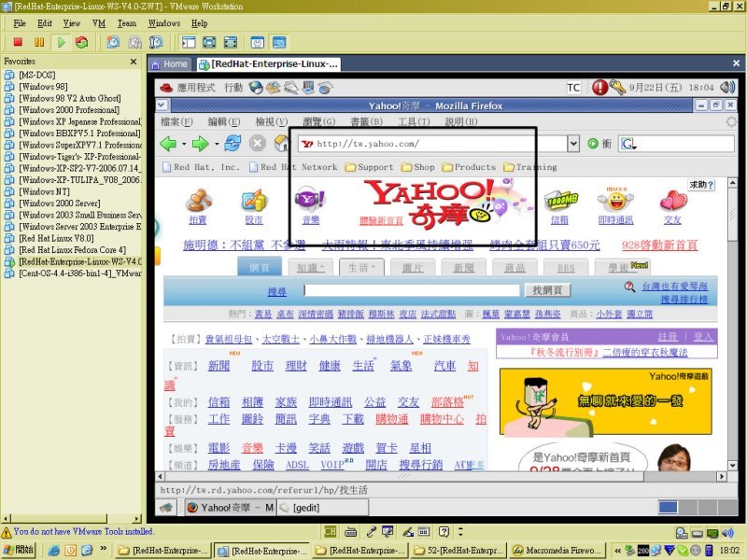Click the VMware Suspend button
The height and width of the screenshot is (560, 747).
click(39, 42)
